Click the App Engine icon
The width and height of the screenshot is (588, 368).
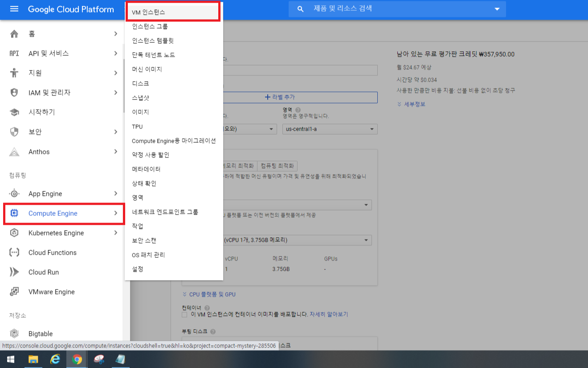[x=14, y=194]
